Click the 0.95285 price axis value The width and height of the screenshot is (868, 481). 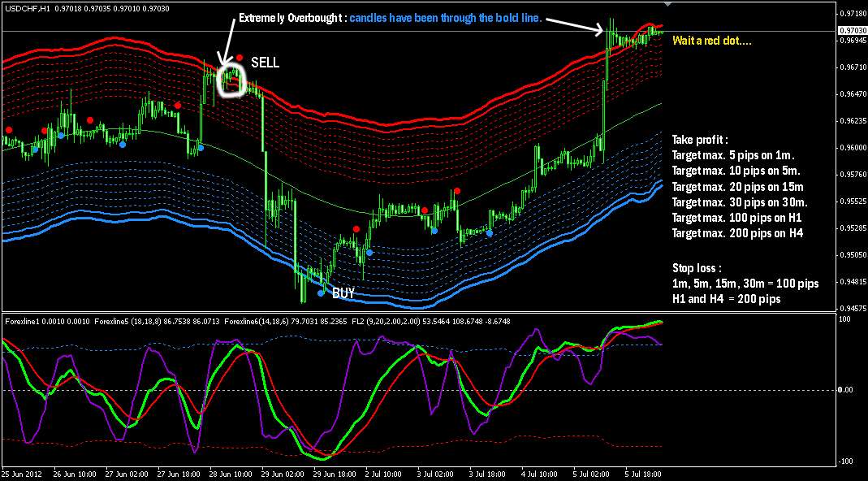[x=853, y=227]
